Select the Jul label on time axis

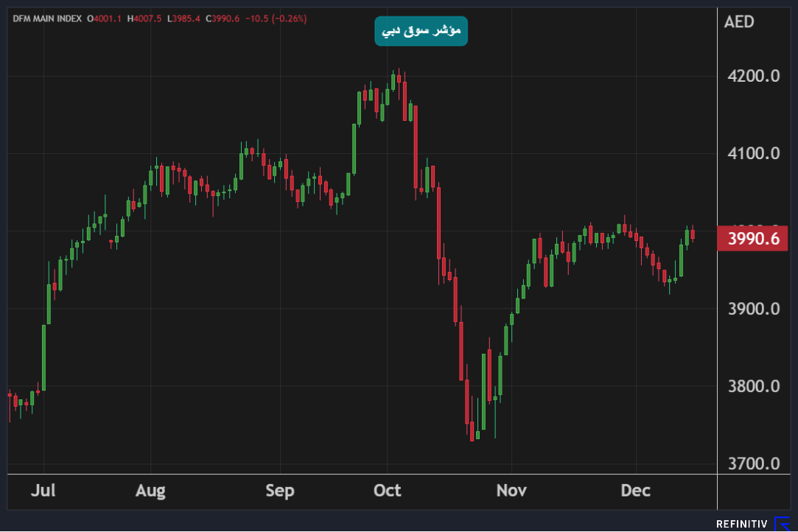pyautogui.click(x=43, y=491)
